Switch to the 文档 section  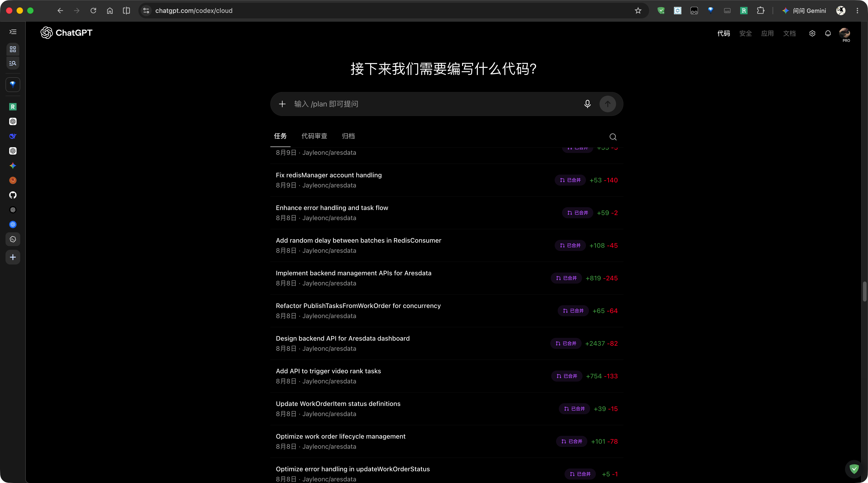789,33
